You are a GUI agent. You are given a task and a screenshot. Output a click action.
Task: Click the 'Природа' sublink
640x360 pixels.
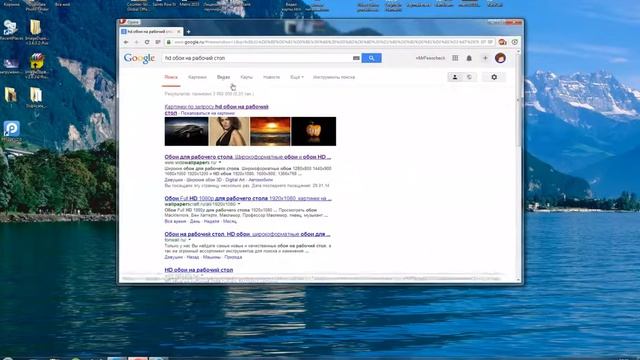(233, 257)
